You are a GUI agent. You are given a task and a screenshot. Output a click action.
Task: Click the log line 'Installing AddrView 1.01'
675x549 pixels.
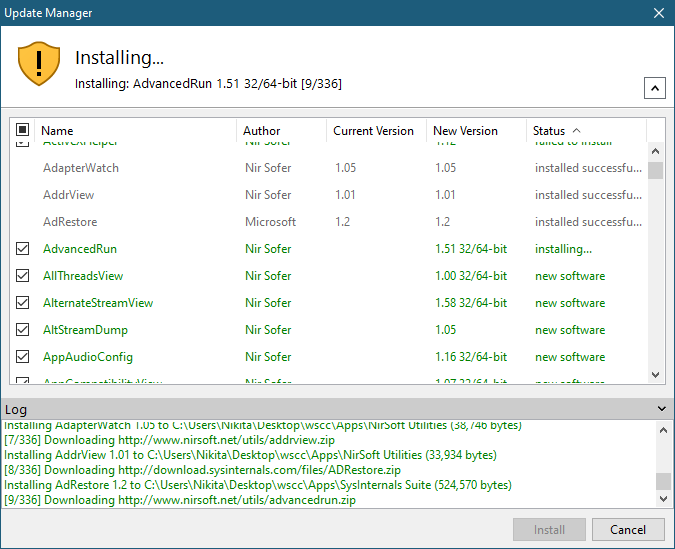pos(250,455)
